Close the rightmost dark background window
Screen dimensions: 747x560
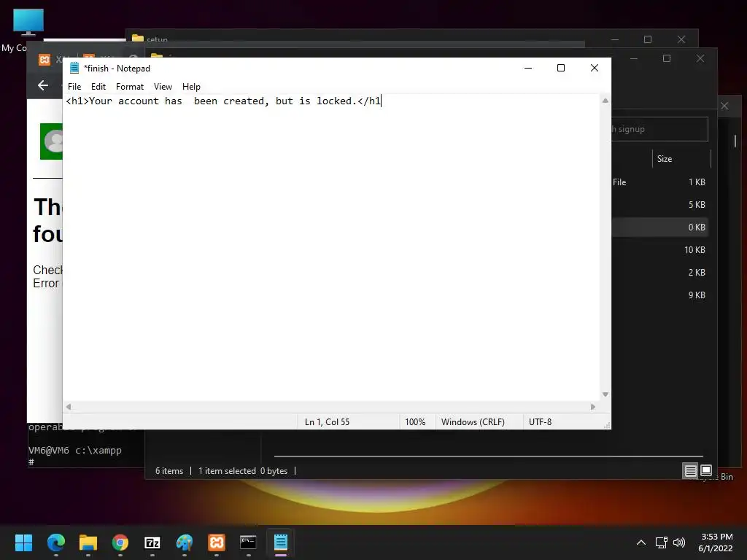pos(724,106)
